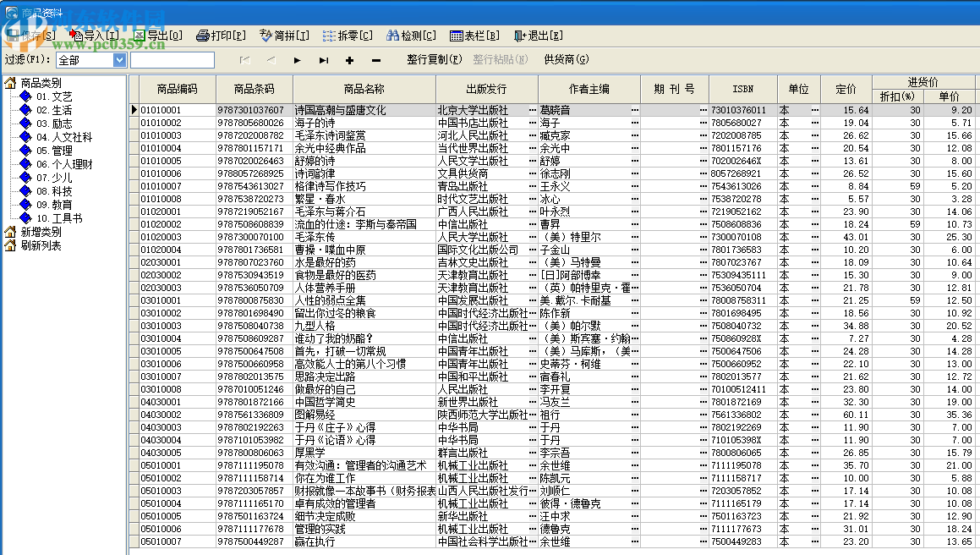Click the 折扣(%) column header
Screen dimensions: 980x555
(897, 96)
